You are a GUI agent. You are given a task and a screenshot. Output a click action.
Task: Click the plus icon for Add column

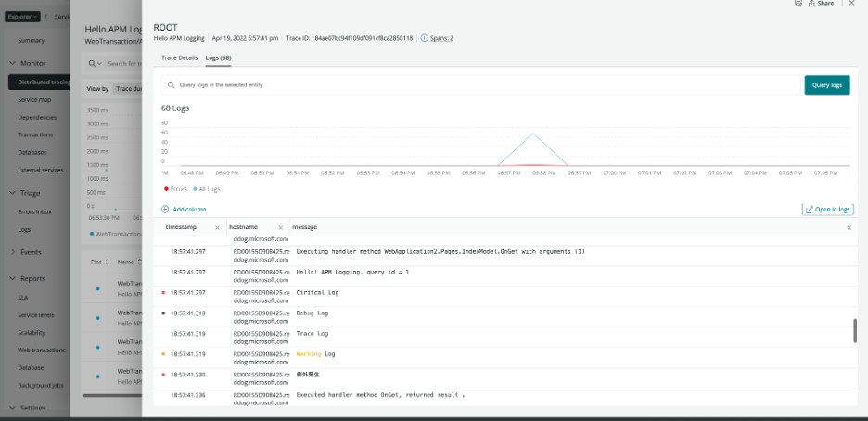(x=165, y=210)
